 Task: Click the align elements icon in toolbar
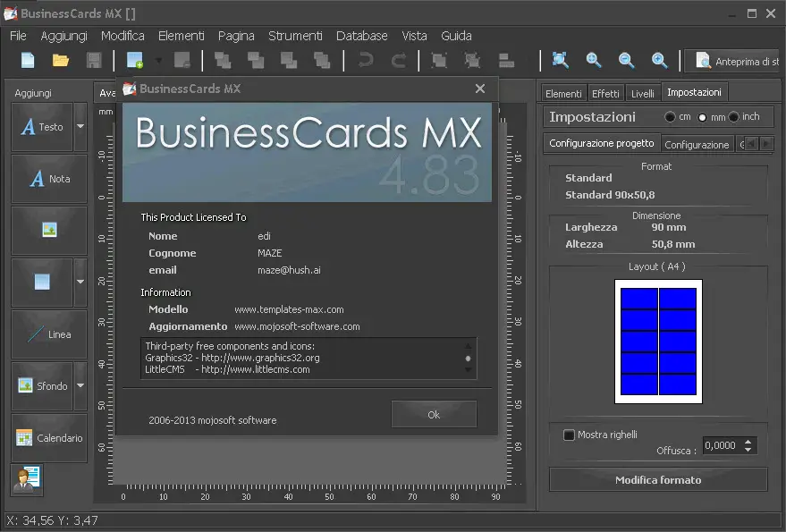(506, 61)
